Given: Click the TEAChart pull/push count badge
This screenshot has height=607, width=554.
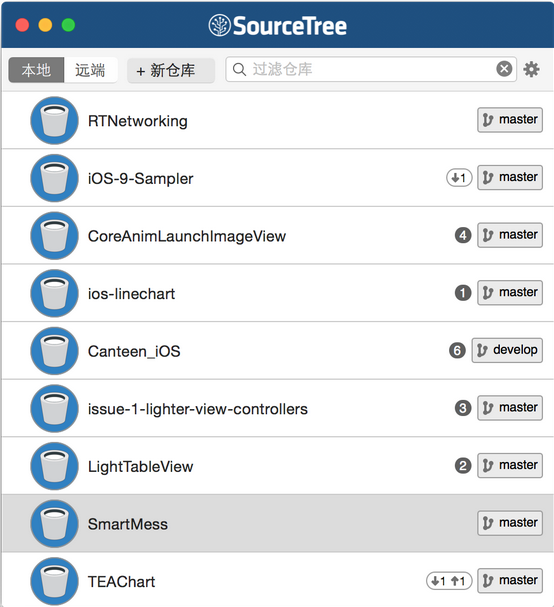Looking at the screenshot, I should pyautogui.click(x=449, y=581).
